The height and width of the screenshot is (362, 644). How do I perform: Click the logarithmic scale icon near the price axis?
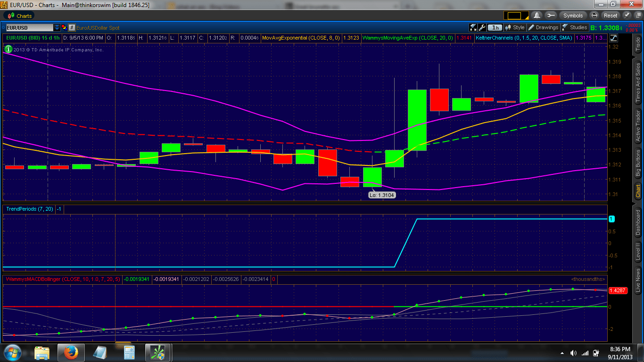tap(614, 38)
